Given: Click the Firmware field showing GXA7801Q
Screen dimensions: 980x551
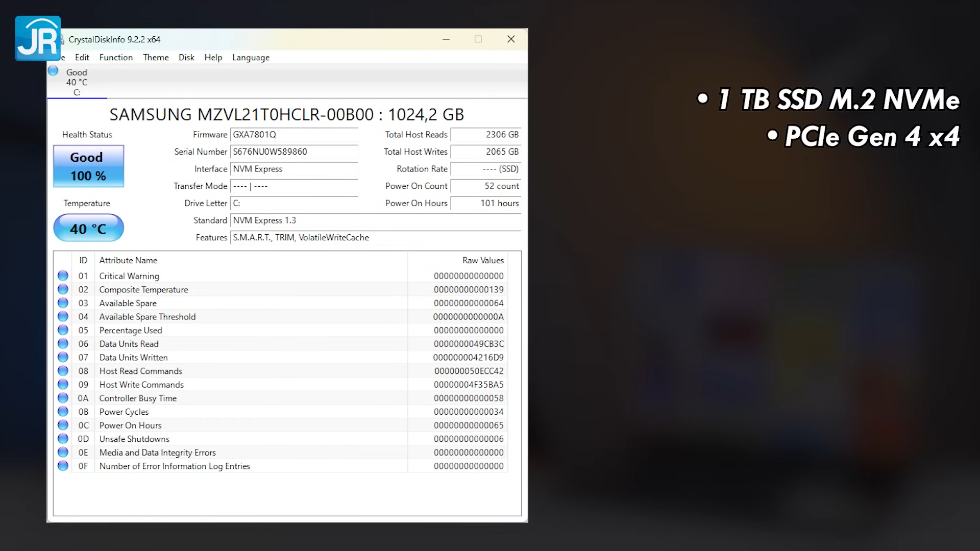Looking at the screenshot, I should 295,135.
